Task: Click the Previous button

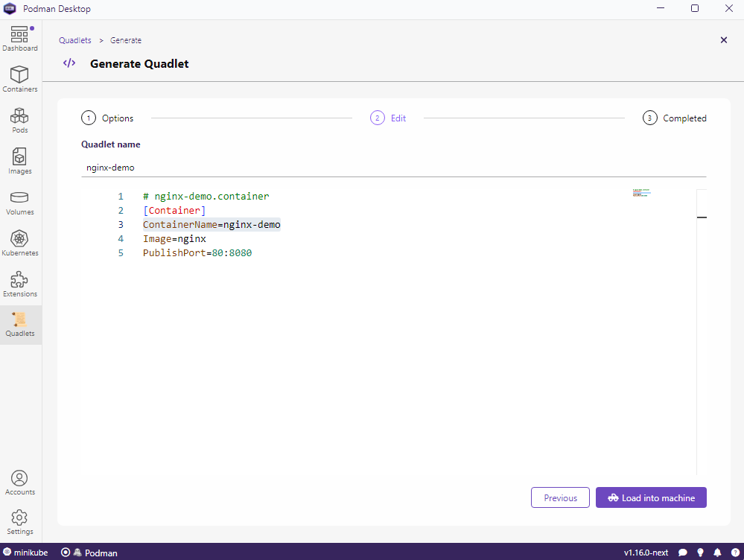Action: coord(560,497)
